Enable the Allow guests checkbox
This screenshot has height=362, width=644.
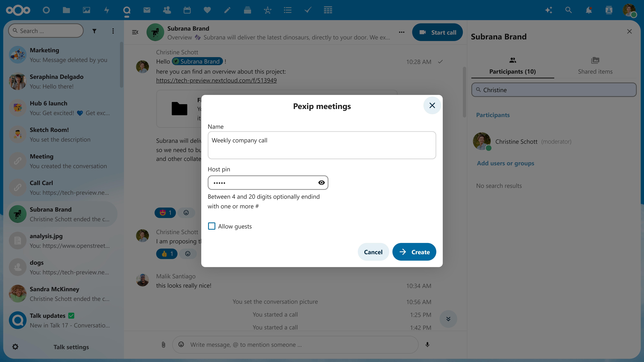212,226
